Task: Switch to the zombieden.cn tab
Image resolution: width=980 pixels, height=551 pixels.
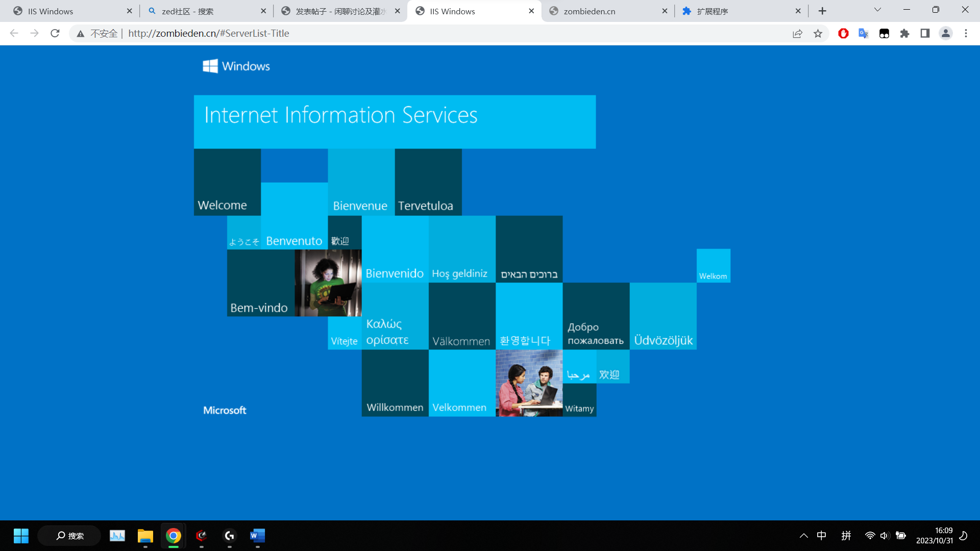Action: point(607,11)
